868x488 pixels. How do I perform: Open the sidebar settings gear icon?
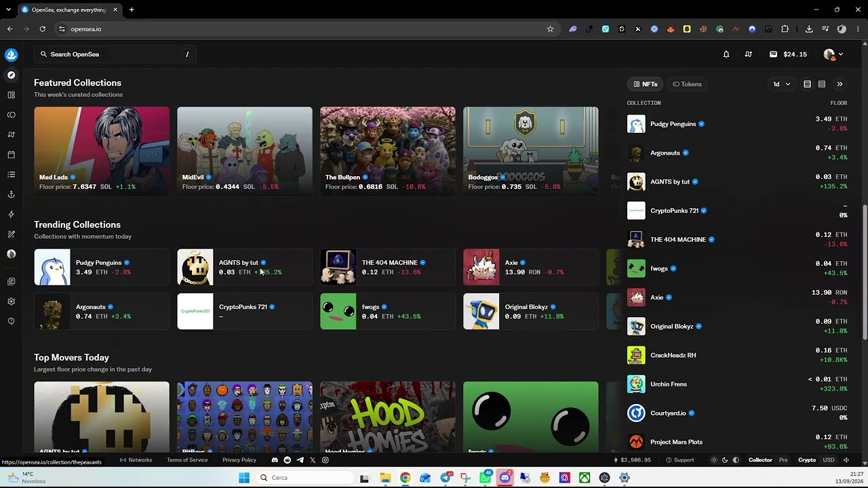tap(11, 302)
